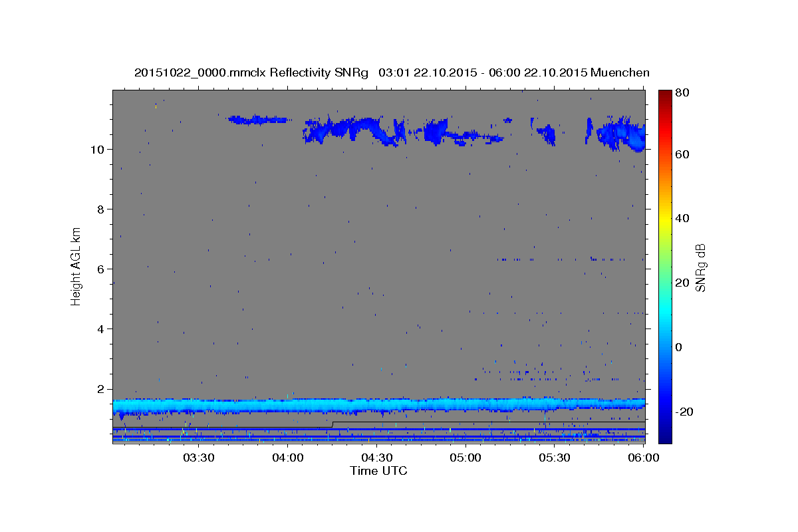This screenshot has height=532, width=798.
Task: Click the thin cloud streak near 03:45
Action: (x=259, y=120)
